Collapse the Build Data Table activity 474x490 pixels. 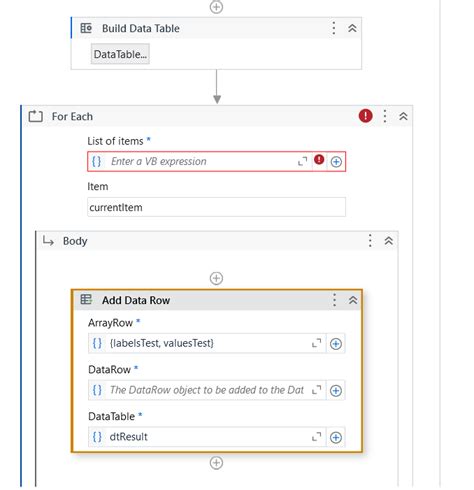pos(352,28)
